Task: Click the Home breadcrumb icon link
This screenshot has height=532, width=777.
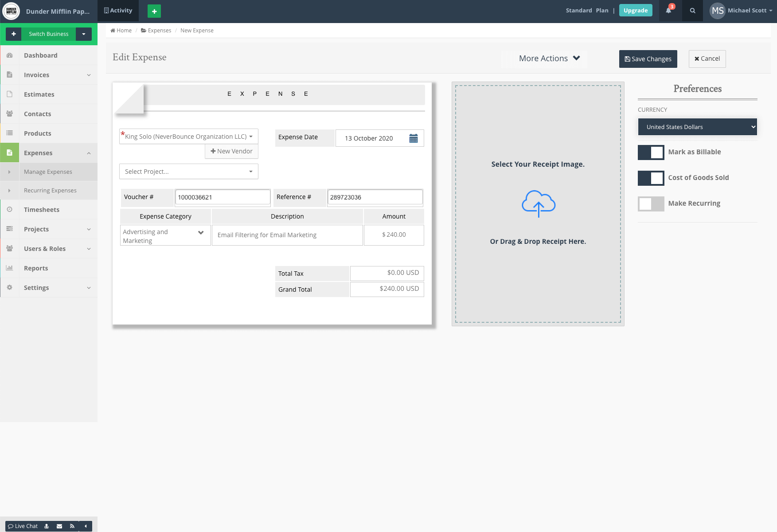Action: 121,31
